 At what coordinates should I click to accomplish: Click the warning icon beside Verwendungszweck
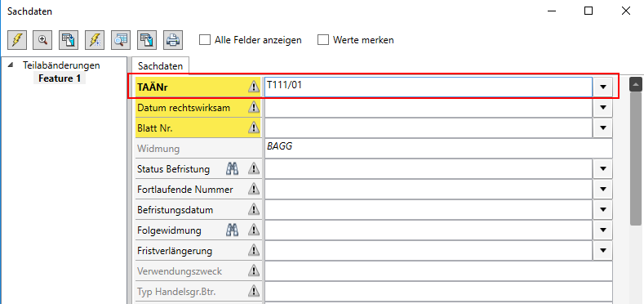tap(254, 270)
